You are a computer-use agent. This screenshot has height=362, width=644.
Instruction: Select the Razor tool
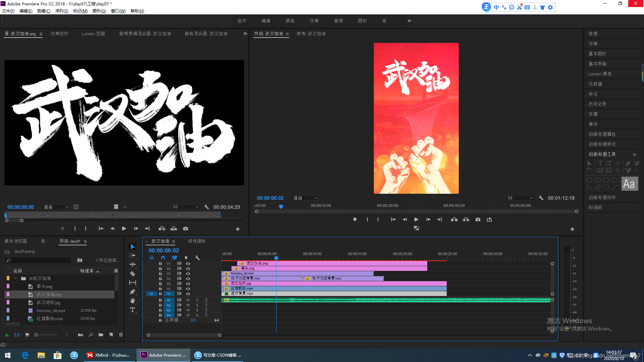(x=133, y=274)
